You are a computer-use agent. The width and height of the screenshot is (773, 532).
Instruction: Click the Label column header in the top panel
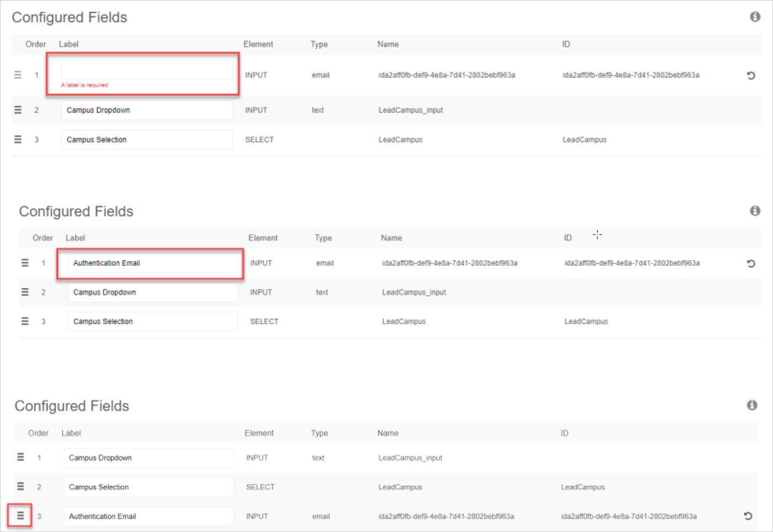[x=69, y=44]
